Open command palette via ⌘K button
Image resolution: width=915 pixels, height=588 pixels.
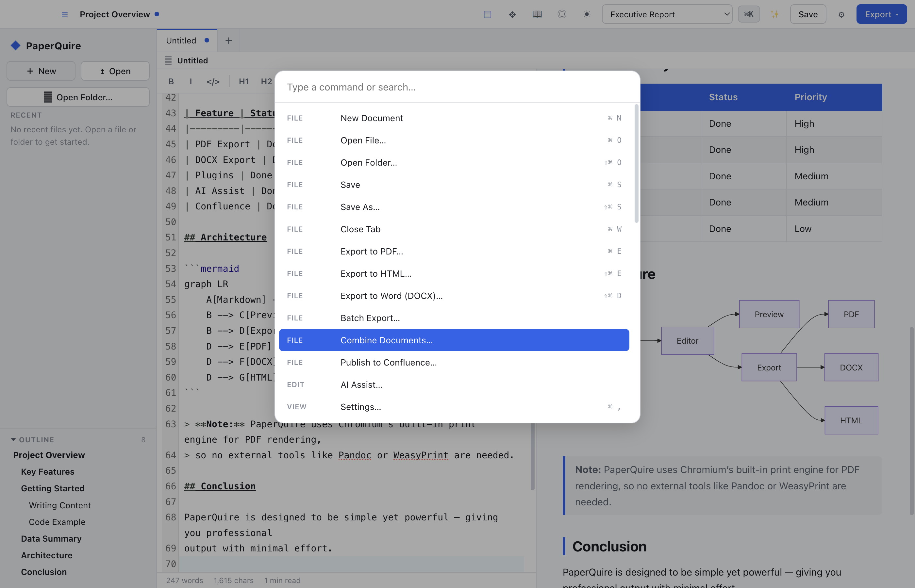[748, 14]
